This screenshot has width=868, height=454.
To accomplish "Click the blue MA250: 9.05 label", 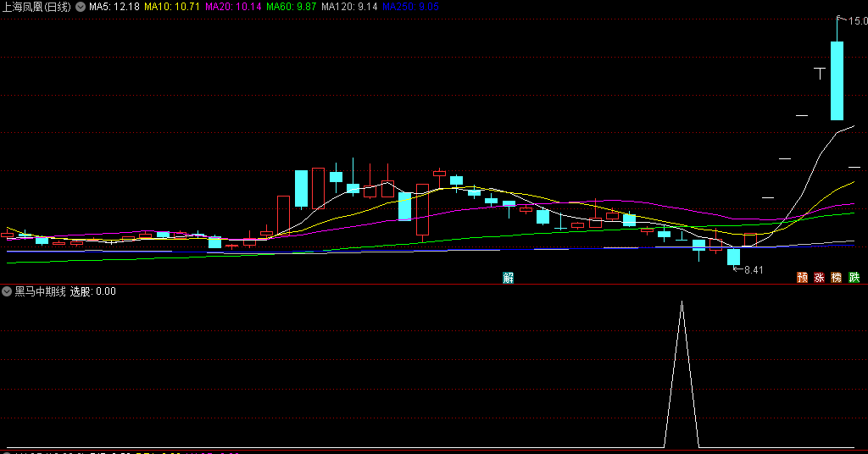I will click(x=410, y=7).
